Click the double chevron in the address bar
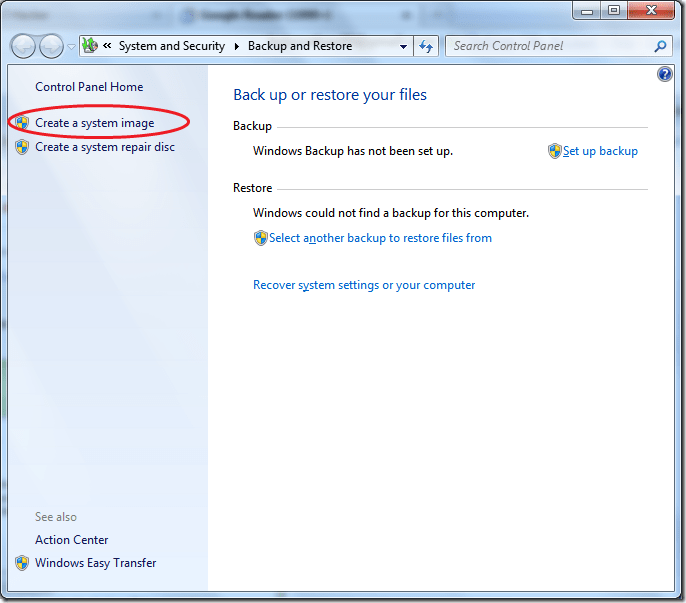The height and width of the screenshot is (603, 686). tap(107, 46)
